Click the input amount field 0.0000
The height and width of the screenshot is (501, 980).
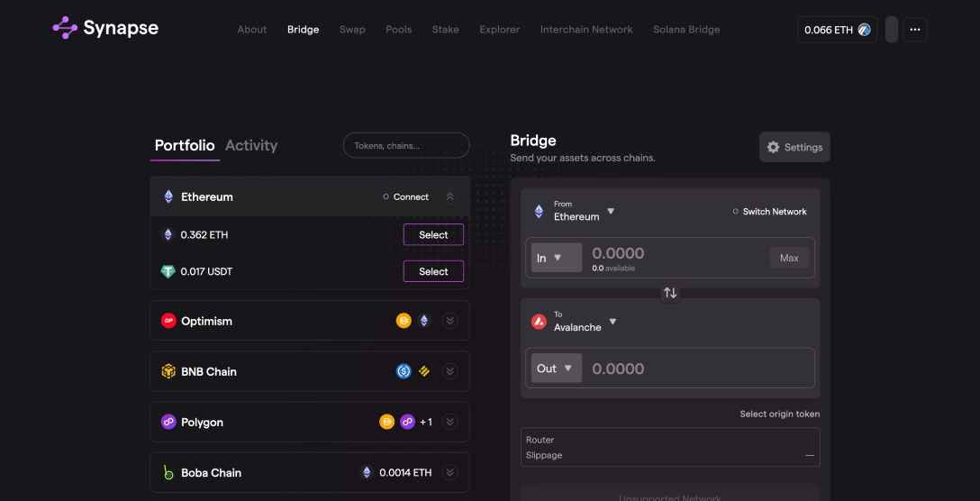[x=618, y=253]
